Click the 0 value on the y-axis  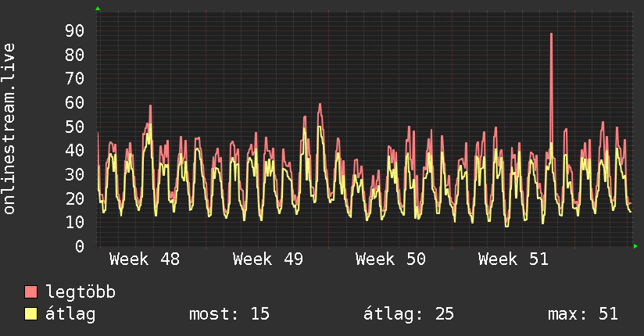[x=79, y=246]
